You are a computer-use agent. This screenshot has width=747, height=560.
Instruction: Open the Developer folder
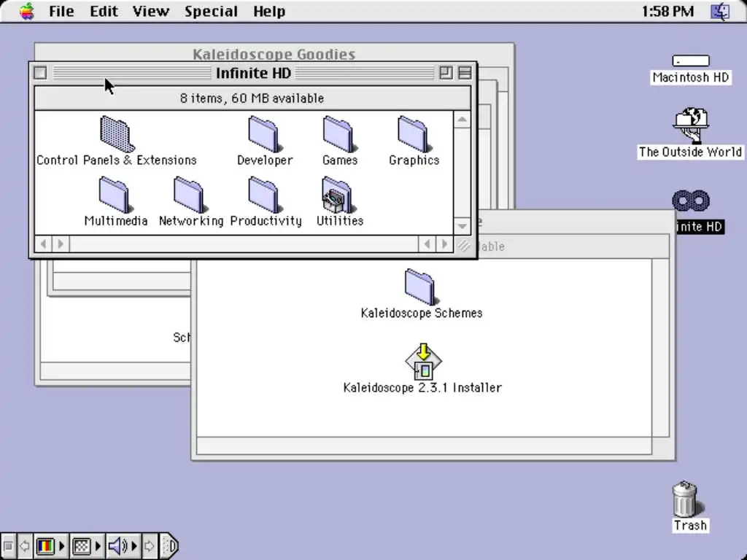pos(265,134)
